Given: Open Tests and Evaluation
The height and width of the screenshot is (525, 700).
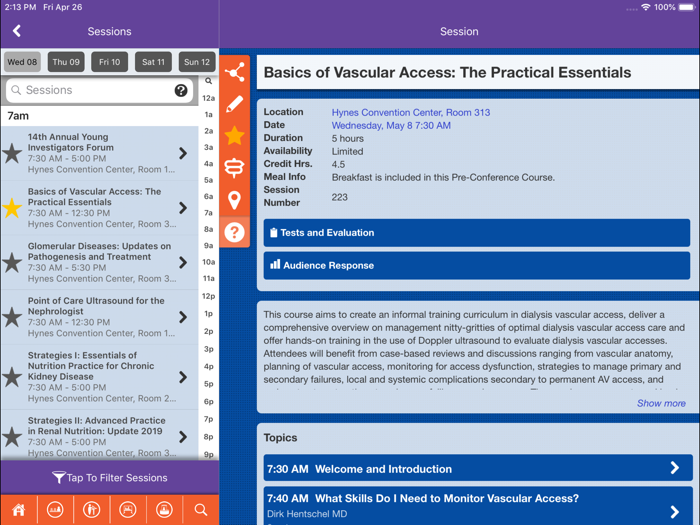Looking at the screenshot, I should tap(476, 233).
